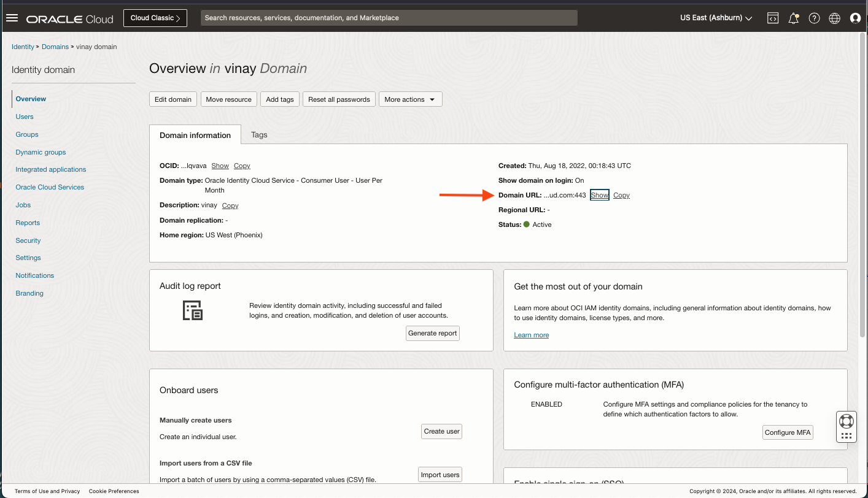Expand the More actions dropdown
868x498 pixels.
tap(410, 99)
